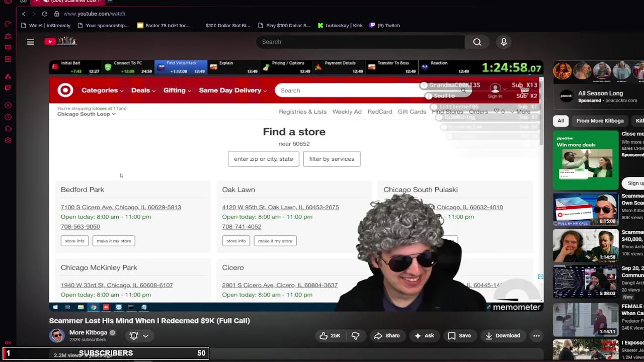Open More Kitboga channel name
Image resolution: width=644 pixels, height=362 pixels.
[x=88, y=332]
